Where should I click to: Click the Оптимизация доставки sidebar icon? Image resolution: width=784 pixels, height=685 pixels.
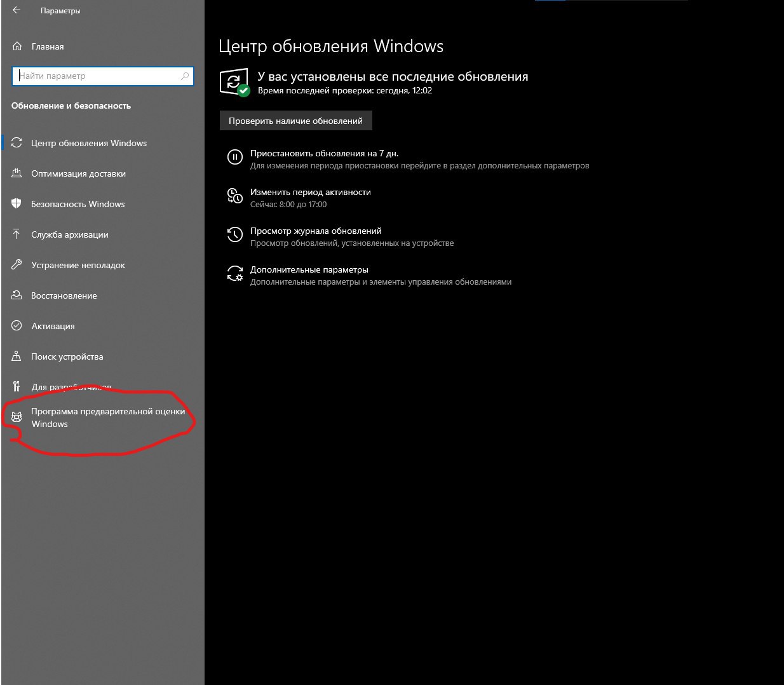coord(17,173)
